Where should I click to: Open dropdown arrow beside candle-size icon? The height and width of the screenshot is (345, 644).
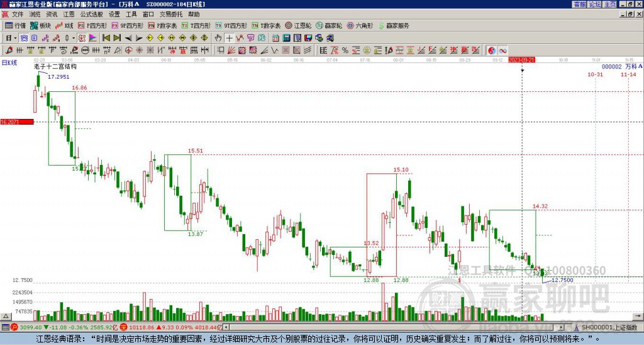pos(74,38)
